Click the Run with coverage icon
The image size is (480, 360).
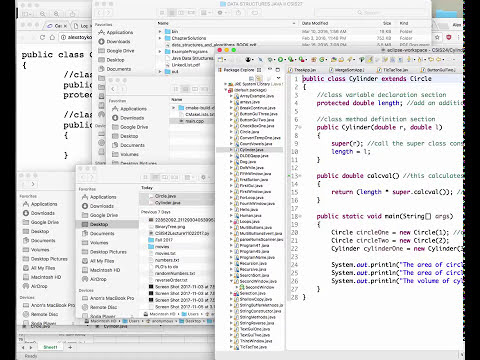click(290, 60)
